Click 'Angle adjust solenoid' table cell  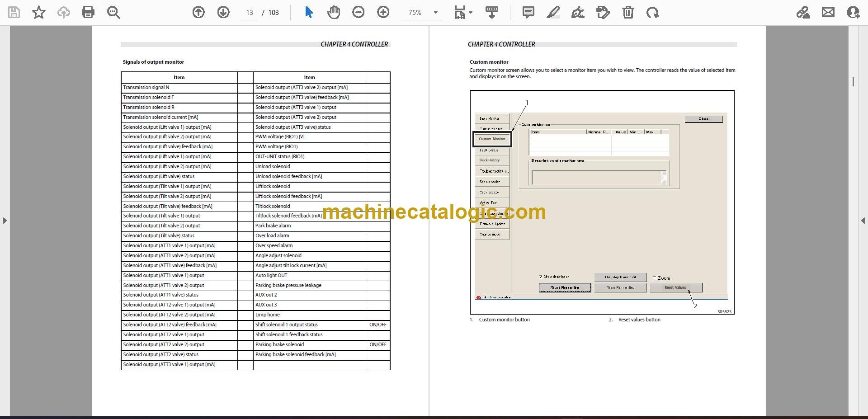pos(309,255)
